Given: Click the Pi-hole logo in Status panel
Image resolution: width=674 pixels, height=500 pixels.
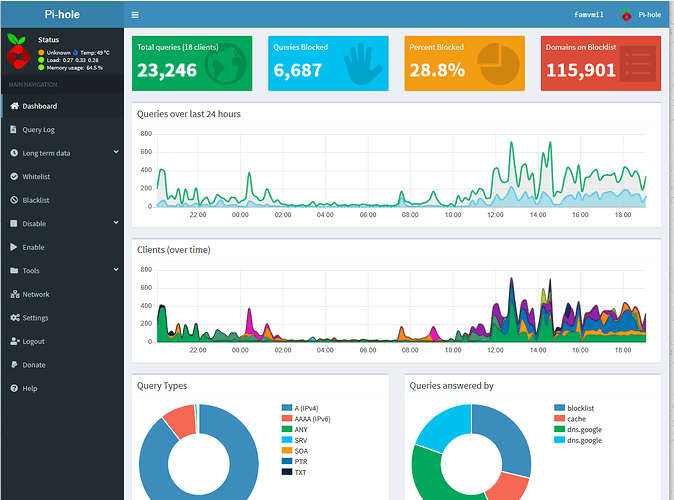Looking at the screenshot, I should point(18,52).
